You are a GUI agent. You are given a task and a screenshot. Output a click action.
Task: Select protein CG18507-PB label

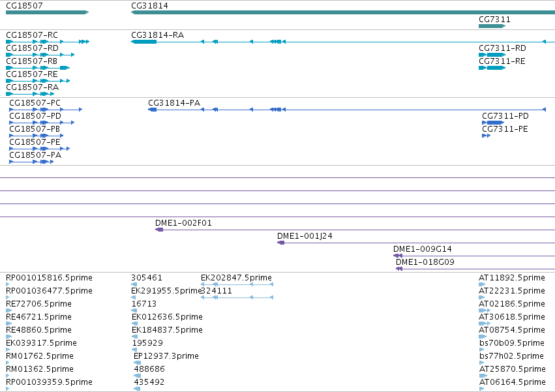tap(35, 129)
